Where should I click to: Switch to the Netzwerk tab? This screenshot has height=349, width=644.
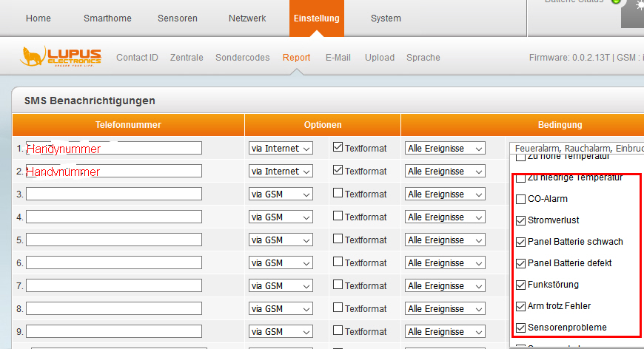pyautogui.click(x=247, y=18)
